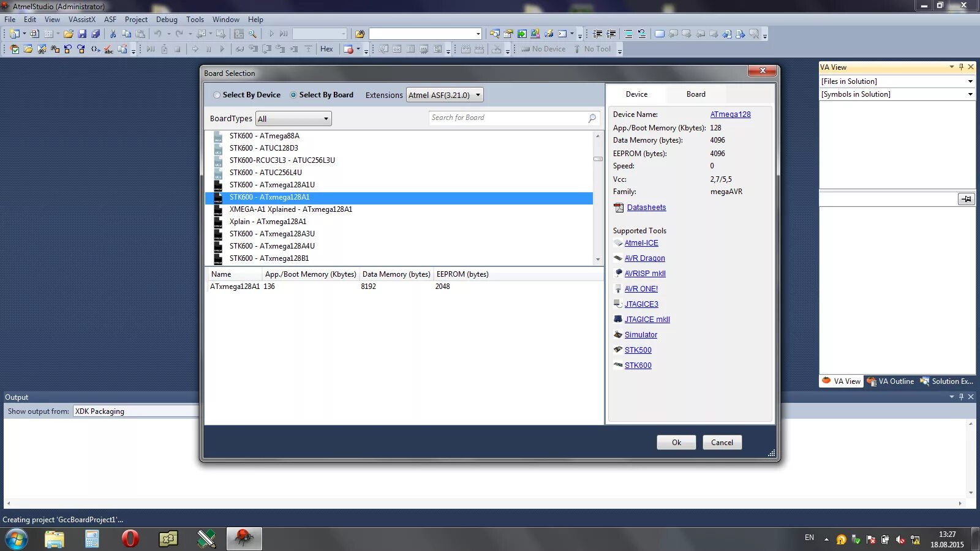
Task: Open the Atmel-ICE tool link
Action: pos(641,243)
